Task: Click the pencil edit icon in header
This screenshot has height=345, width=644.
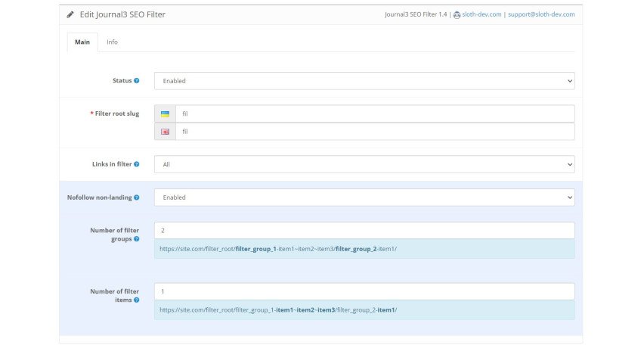Action: pos(70,14)
